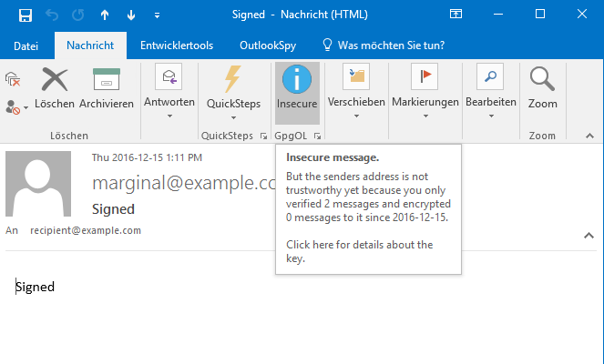The height and width of the screenshot is (364, 604).
Task: Delete the message with Löschen
Action: click(x=55, y=88)
